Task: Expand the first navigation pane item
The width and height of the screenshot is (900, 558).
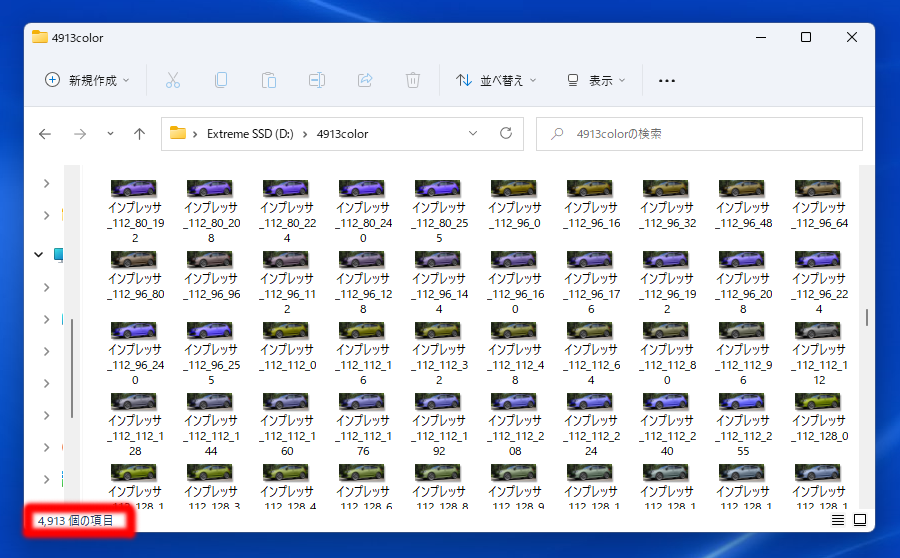Action: [x=46, y=183]
